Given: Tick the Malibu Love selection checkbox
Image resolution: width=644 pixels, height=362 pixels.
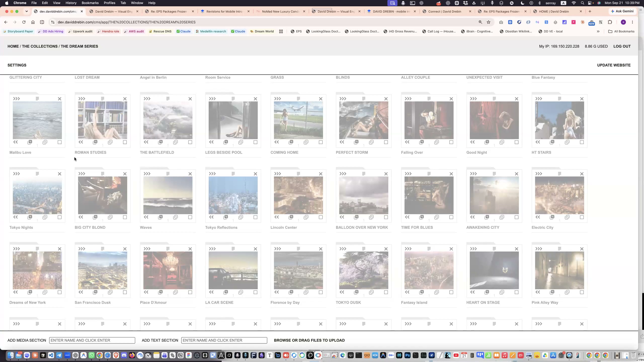Looking at the screenshot, I should click(60, 142).
